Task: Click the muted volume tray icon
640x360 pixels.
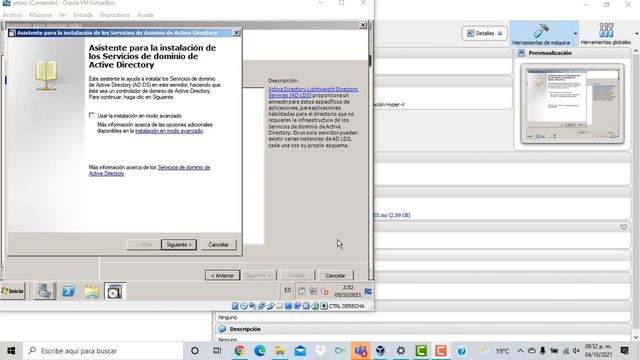Action: point(576,351)
